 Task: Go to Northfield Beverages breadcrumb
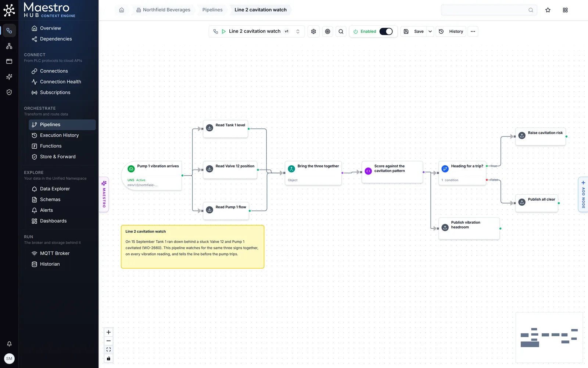click(163, 10)
